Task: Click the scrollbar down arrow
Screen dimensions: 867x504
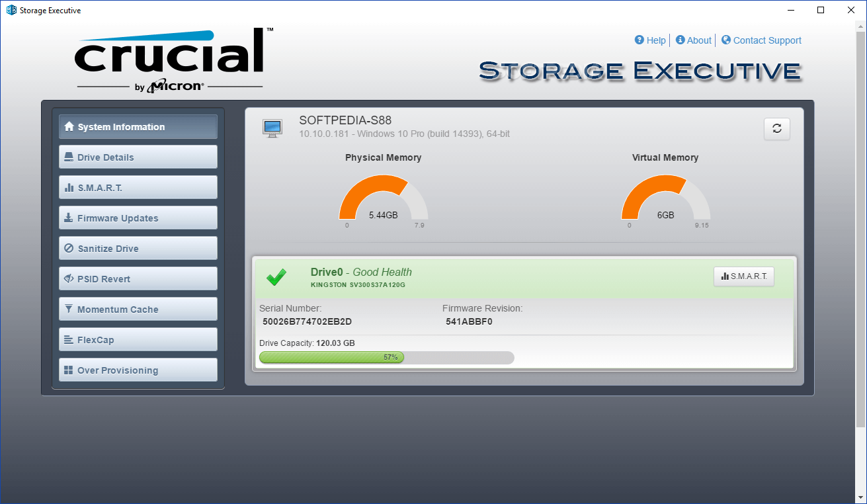Action: pos(860,497)
